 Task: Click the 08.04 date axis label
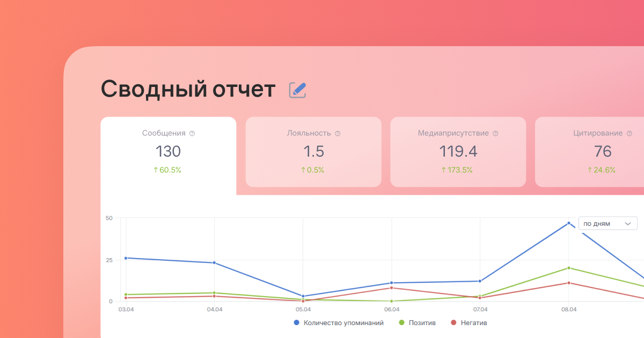pyautogui.click(x=569, y=310)
